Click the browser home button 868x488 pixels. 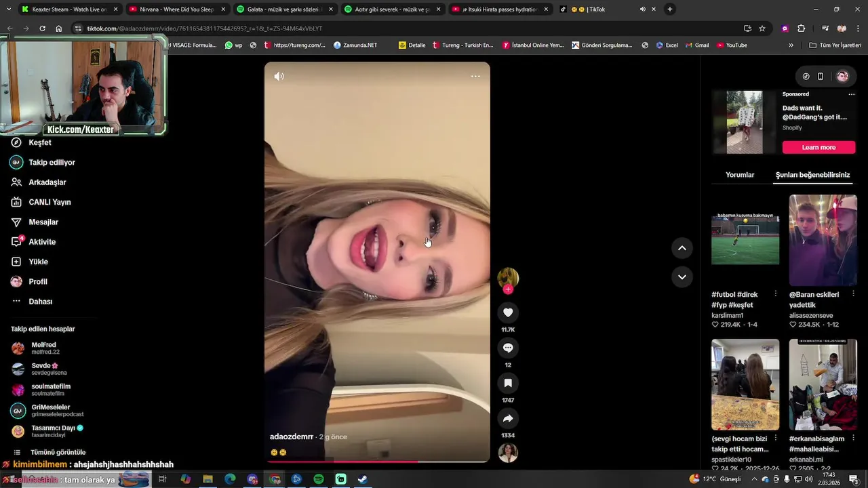tap(59, 28)
